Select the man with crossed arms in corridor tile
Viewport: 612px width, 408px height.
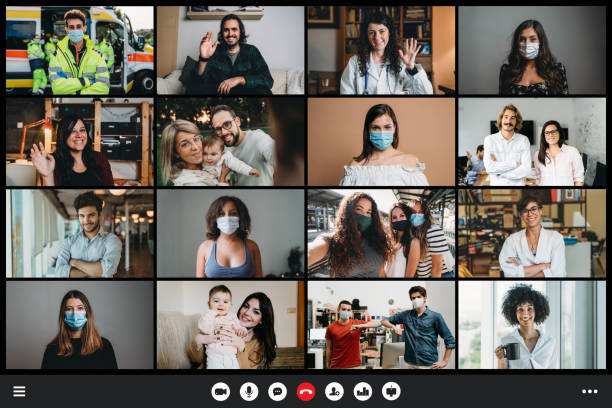point(80,233)
